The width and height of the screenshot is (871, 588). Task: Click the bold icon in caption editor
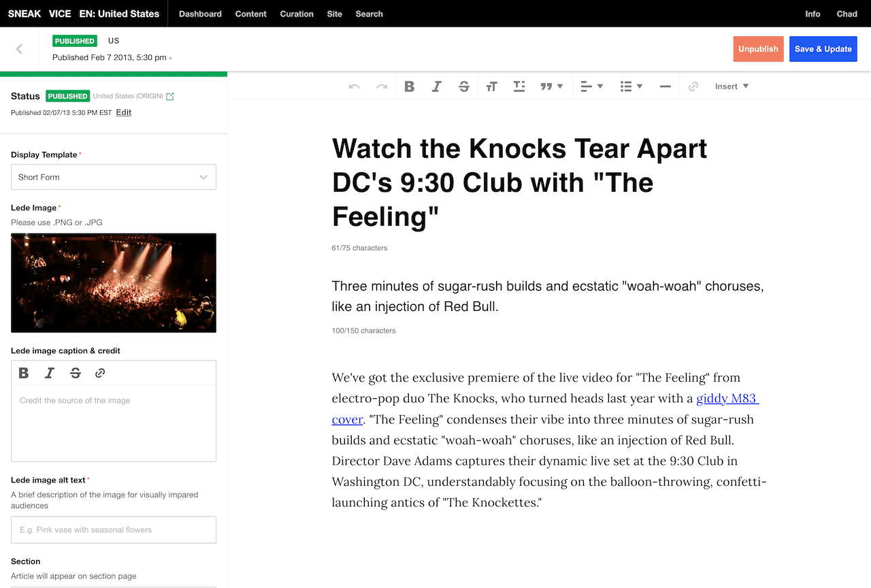click(24, 373)
